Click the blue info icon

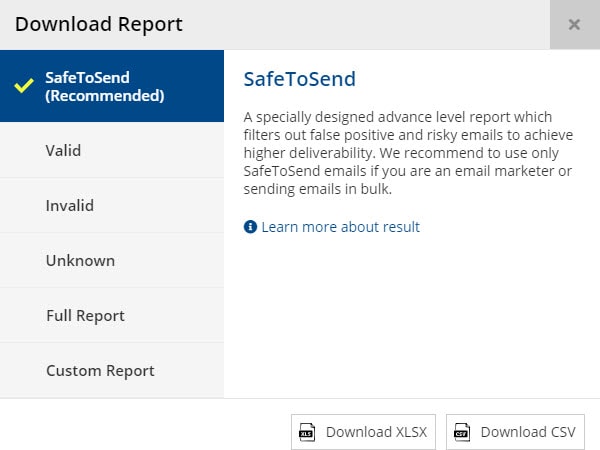251,227
